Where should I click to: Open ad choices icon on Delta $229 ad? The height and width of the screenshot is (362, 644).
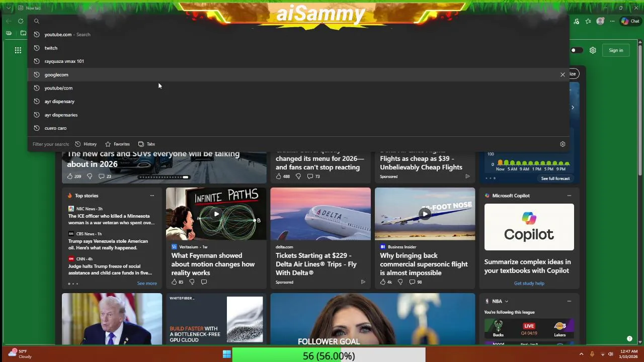pos(363,282)
